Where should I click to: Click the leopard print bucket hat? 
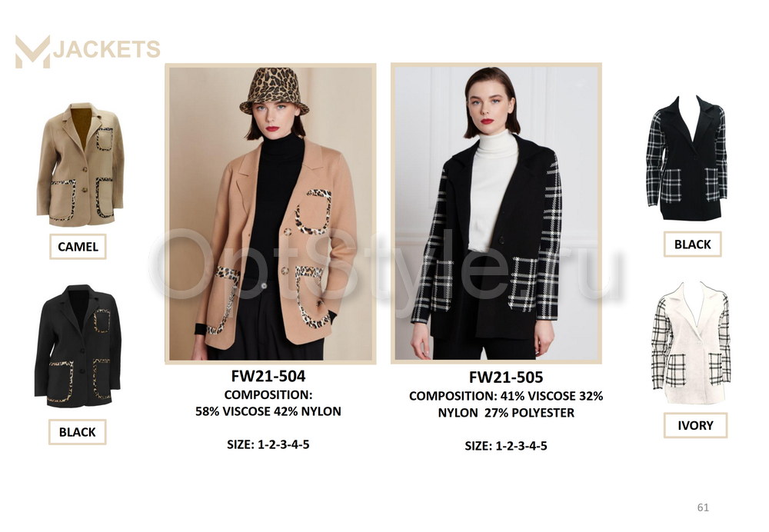(275, 91)
